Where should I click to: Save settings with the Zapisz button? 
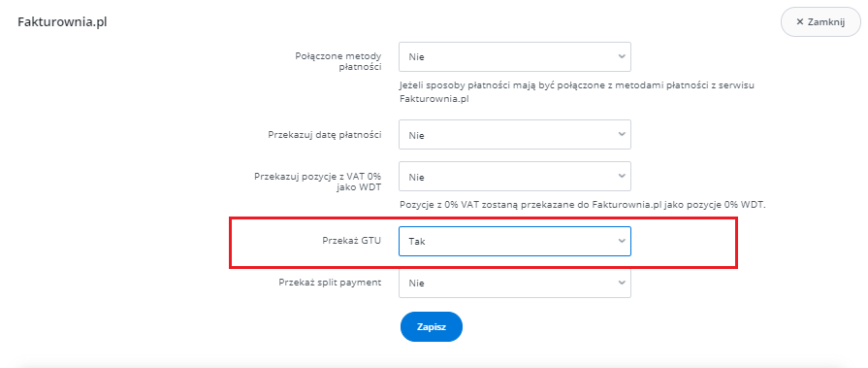tap(432, 327)
